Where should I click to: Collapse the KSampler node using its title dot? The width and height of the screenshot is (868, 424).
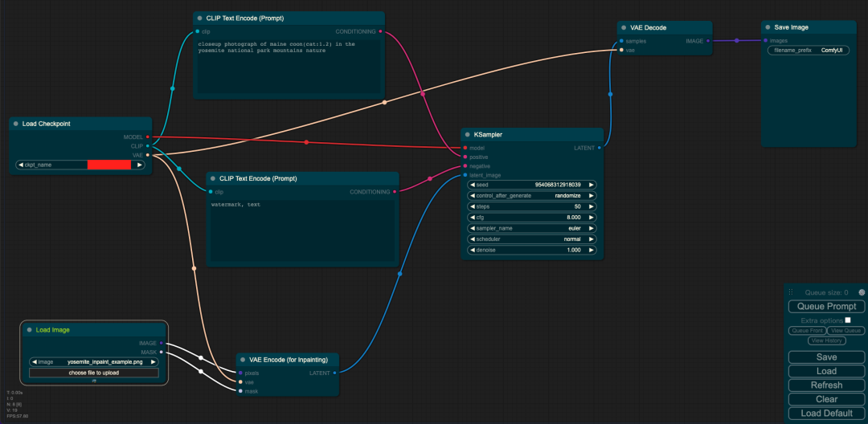[x=469, y=134]
